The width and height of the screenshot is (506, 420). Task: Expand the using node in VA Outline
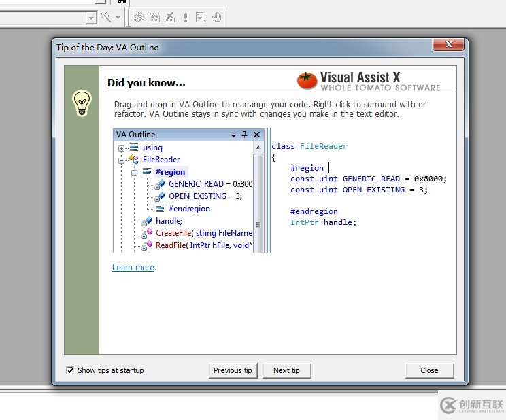click(121, 148)
